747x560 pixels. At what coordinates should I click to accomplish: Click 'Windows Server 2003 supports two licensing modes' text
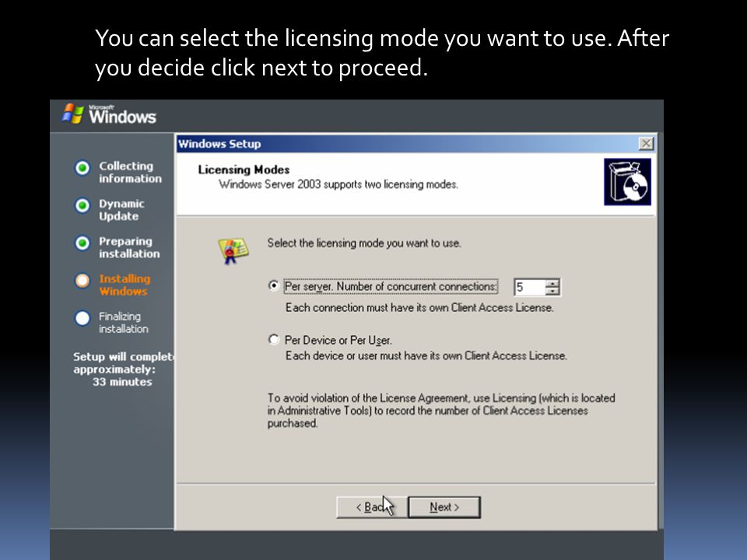[338, 184]
